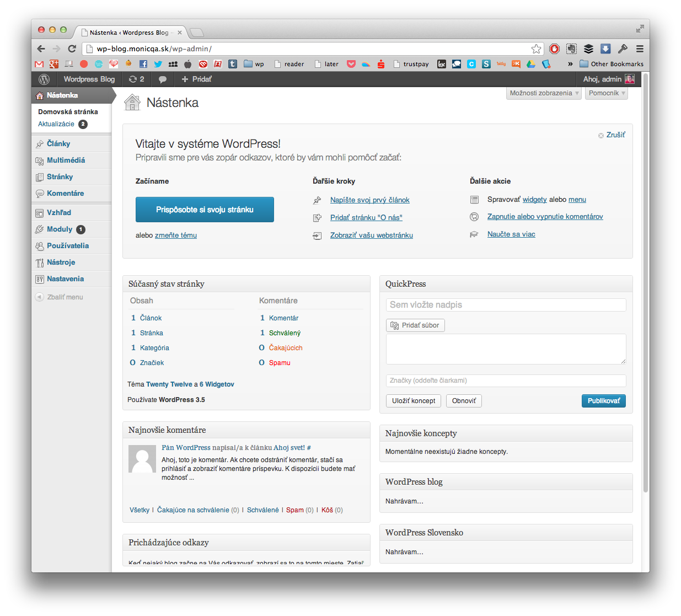Screen dimensions: 681x616
Task: Click the Komentáre speech bubble sidebar icon
Action: click(39, 194)
